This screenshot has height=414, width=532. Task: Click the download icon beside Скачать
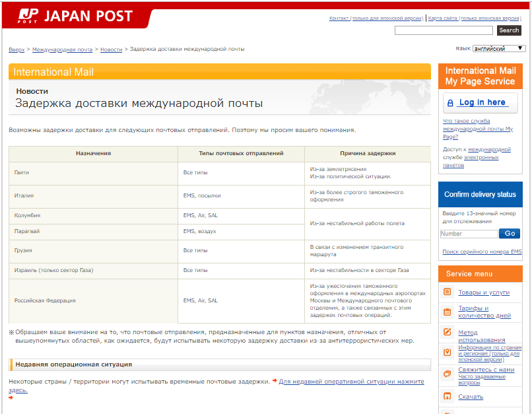(x=448, y=396)
